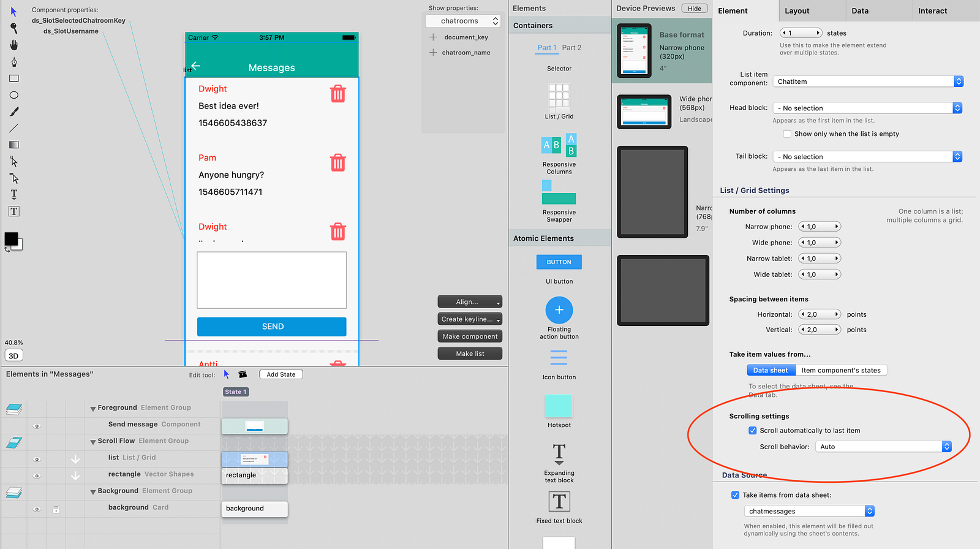Toggle visibility of background Card layer
Viewport: 980px width, 549px height.
pyautogui.click(x=37, y=509)
